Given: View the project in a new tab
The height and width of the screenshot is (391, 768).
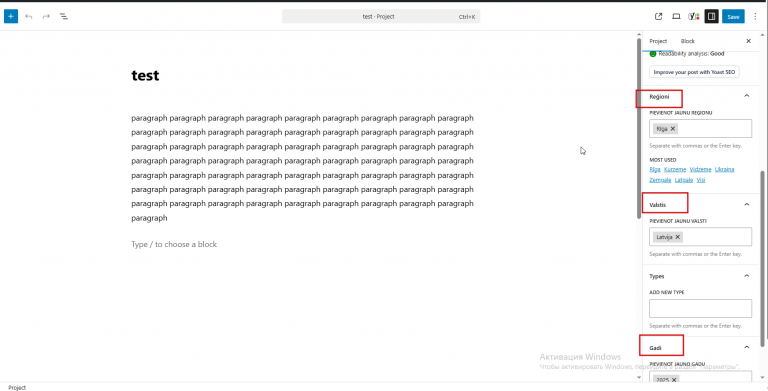Looking at the screenshot, I should (x=659, y=17).
